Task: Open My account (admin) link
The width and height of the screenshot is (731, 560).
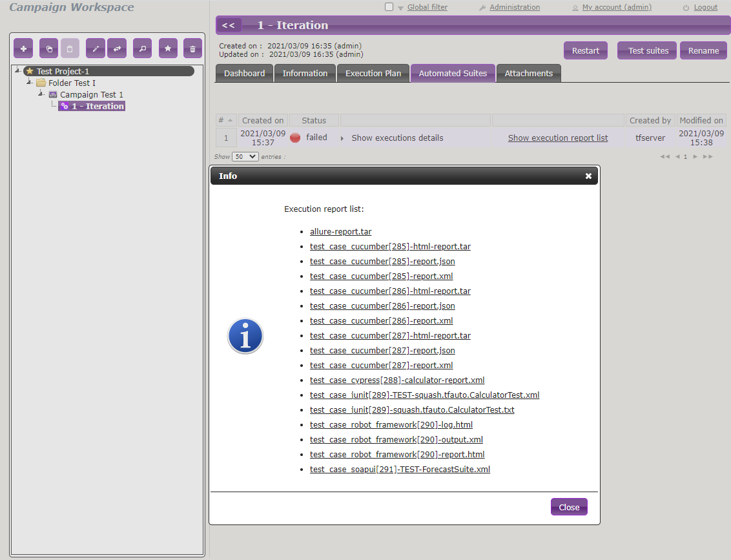Action: click(x=617, y=7)
